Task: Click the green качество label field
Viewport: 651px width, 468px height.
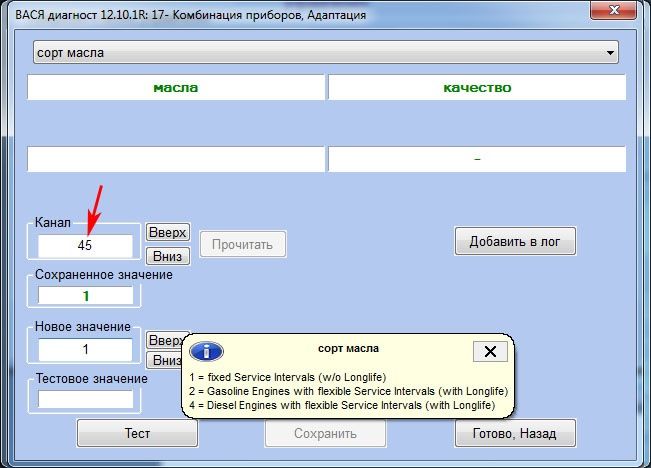Action: pyautogui.click(x=477, y=88)
